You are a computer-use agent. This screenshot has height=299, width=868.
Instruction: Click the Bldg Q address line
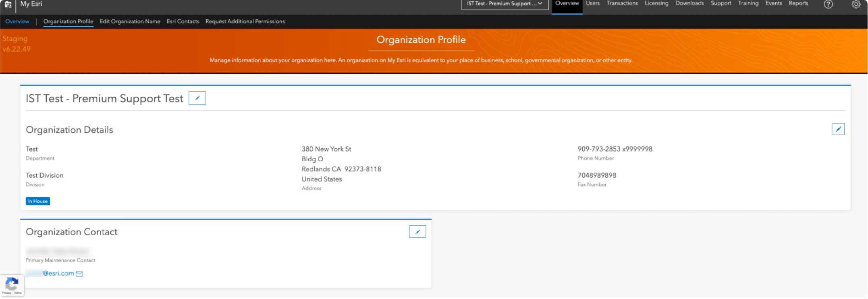312,159
